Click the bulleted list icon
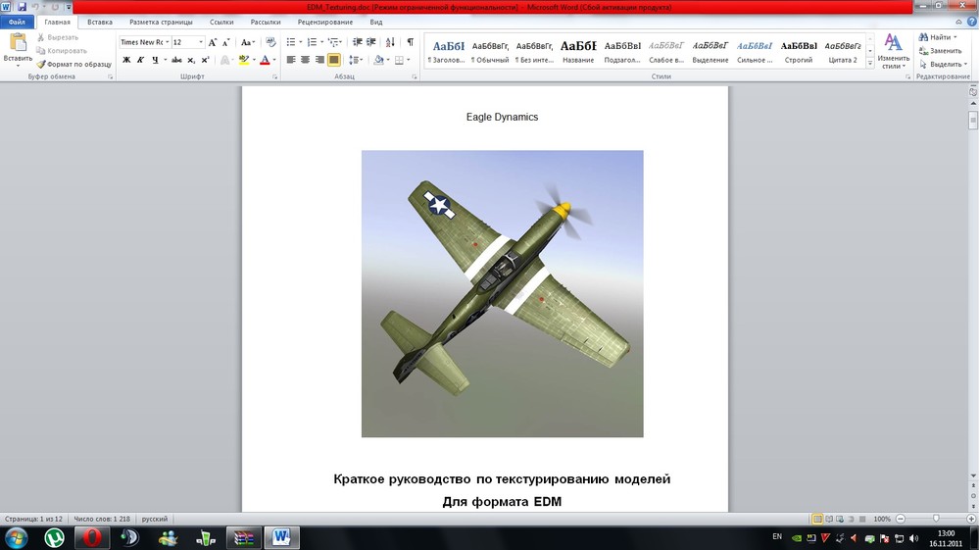 (x=291, y=42)
